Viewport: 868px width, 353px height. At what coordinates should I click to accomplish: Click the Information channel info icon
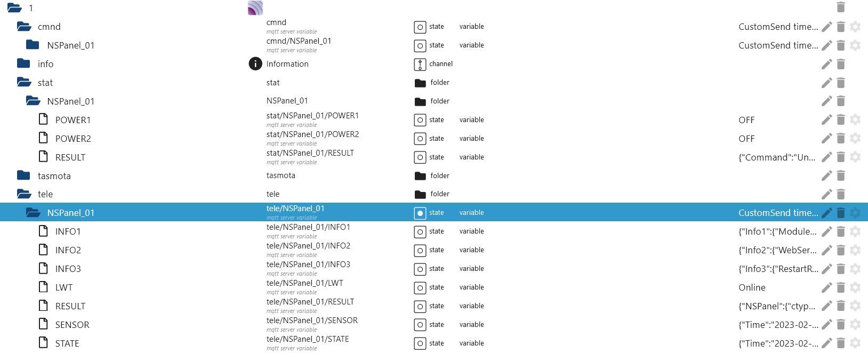(x=255, y=64)
